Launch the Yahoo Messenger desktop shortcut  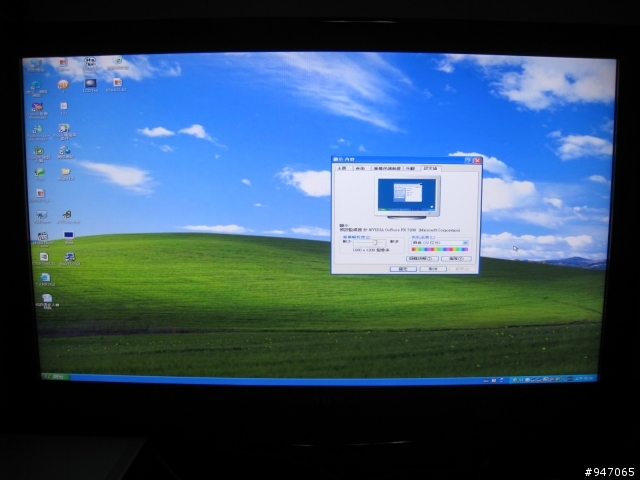point(38,110)
